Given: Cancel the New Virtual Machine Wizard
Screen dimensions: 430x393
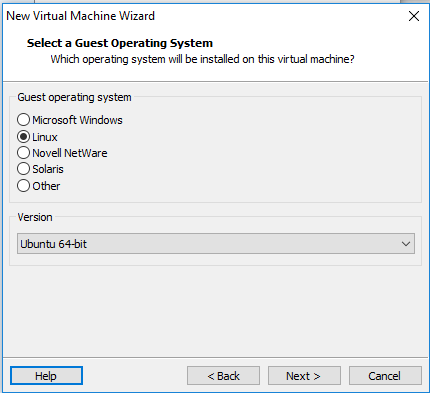Looking at the screenshot, I should 385,376.
